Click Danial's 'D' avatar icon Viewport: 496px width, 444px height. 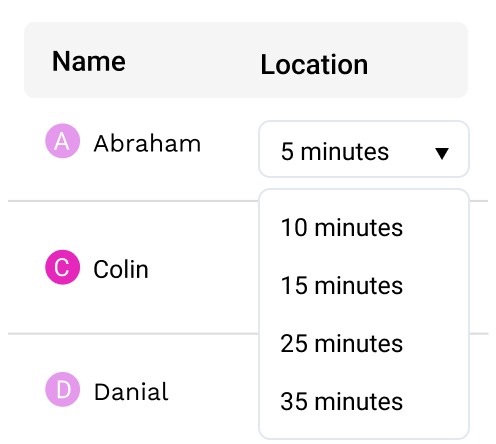(62, 389)
